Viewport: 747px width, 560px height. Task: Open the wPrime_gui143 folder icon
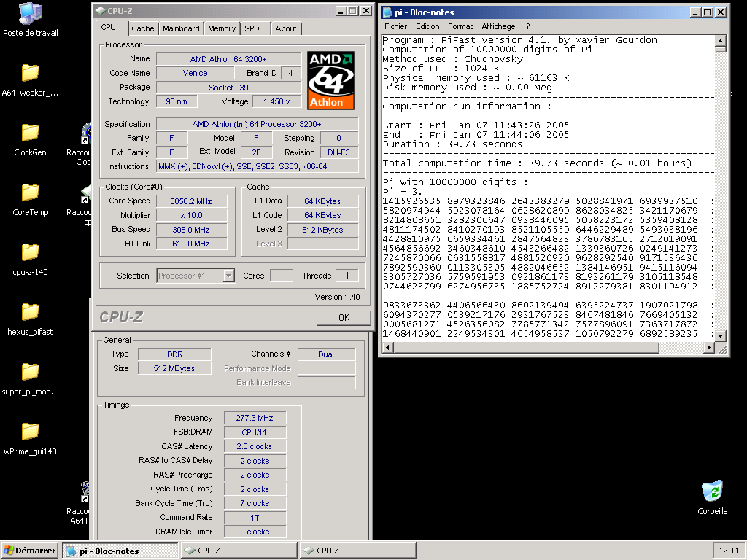point(30,439)
